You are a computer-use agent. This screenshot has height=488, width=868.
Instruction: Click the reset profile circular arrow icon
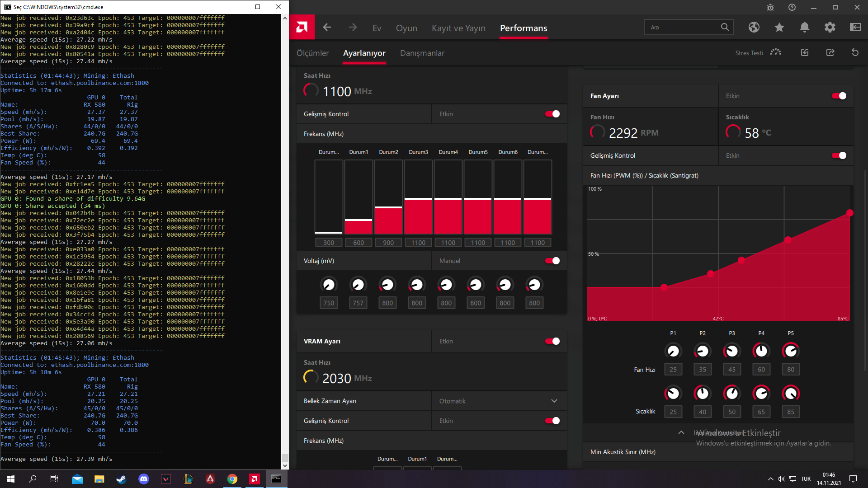855,52
